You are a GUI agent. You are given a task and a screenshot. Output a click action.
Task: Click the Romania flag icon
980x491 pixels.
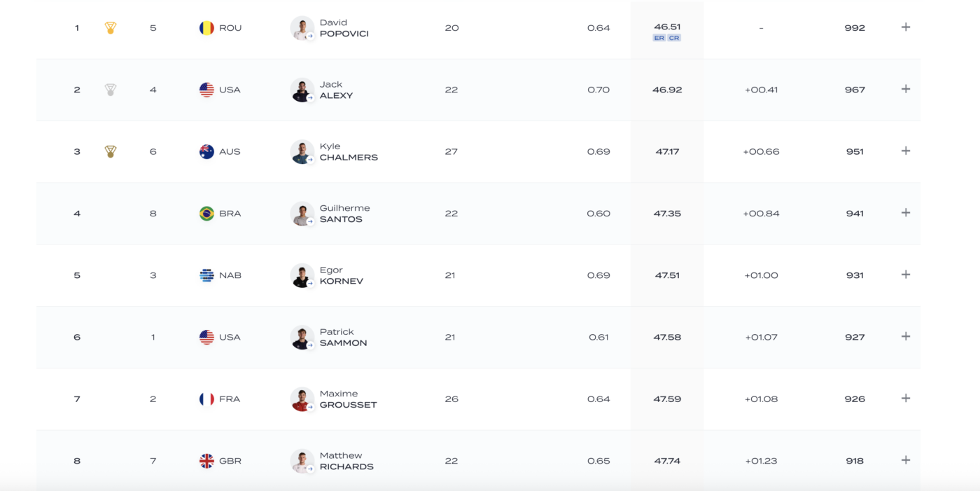click(x=206, y=28)
